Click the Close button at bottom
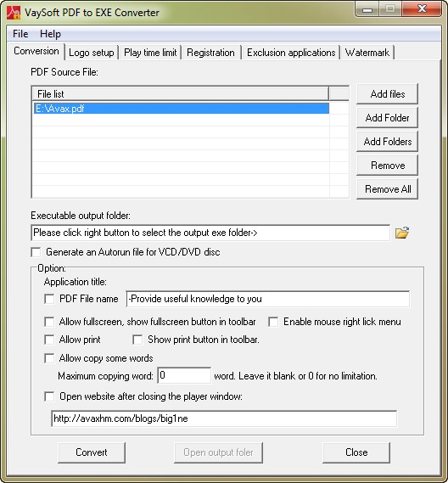Viewport: 448px width, 483px height. [x=356, y=452]
